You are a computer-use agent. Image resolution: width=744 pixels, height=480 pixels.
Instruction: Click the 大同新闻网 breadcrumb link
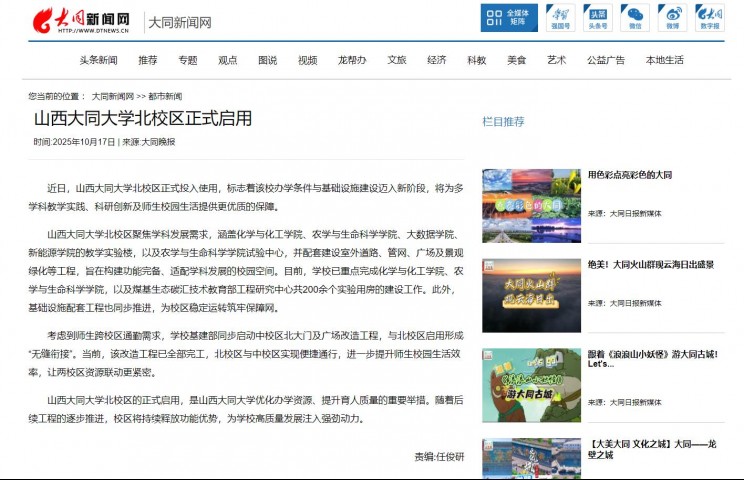coord(112,96)
